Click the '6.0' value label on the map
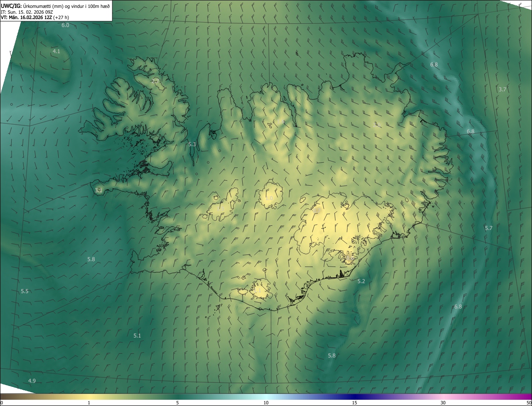This screenshot has height=406, width=532. pos(65,25)
